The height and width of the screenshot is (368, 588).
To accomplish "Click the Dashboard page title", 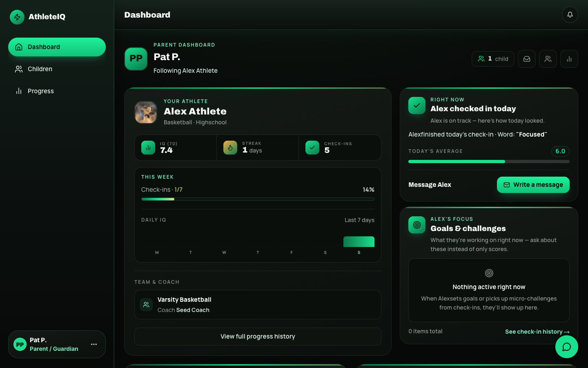I will pos(147,15).
